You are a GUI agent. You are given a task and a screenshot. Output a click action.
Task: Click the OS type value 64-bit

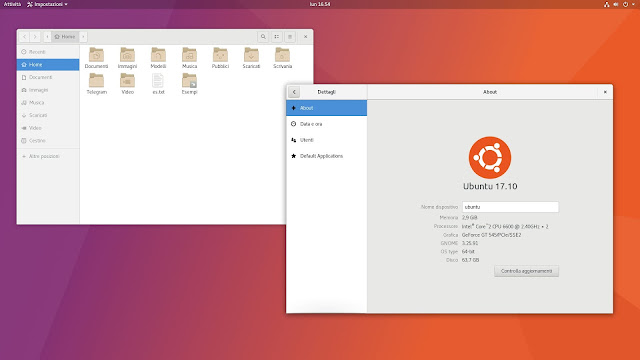coord(468,251)
